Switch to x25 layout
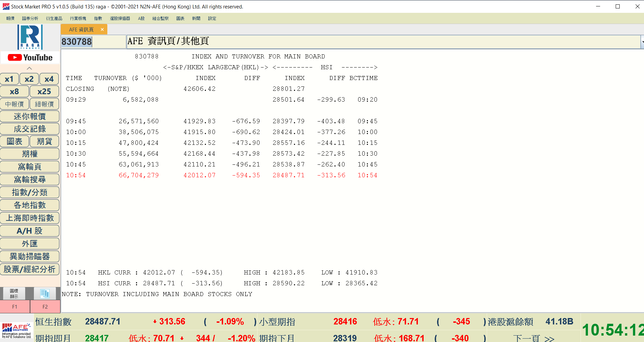Viewport: 644px width, 342px height. pyautogui.click(x=44, y=91)
